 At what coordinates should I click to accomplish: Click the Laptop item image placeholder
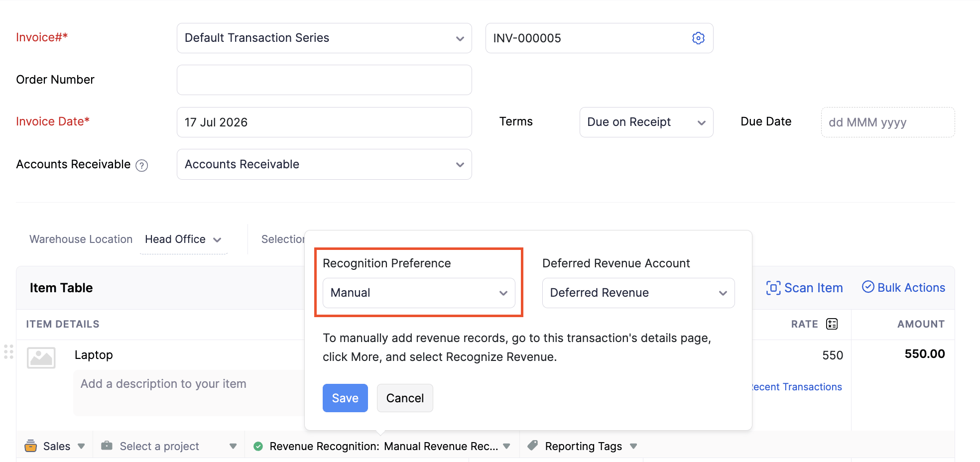[x=41, y=357]
